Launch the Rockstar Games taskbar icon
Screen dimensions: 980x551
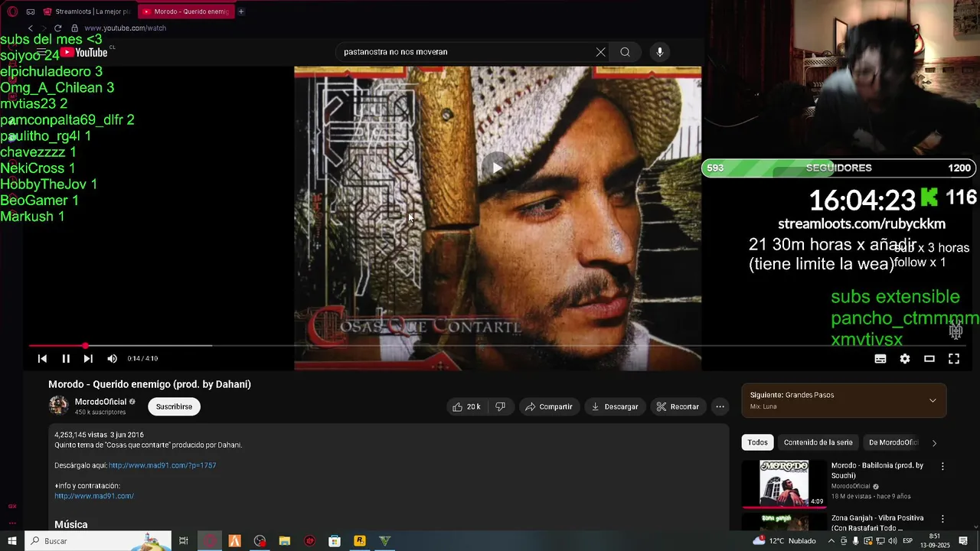tap(360, 541)
